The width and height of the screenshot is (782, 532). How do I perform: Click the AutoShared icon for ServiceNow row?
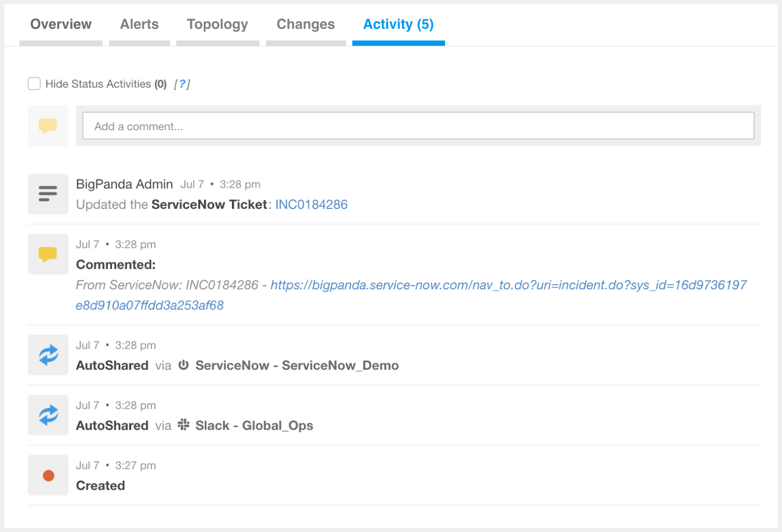[x=48, y=355]
